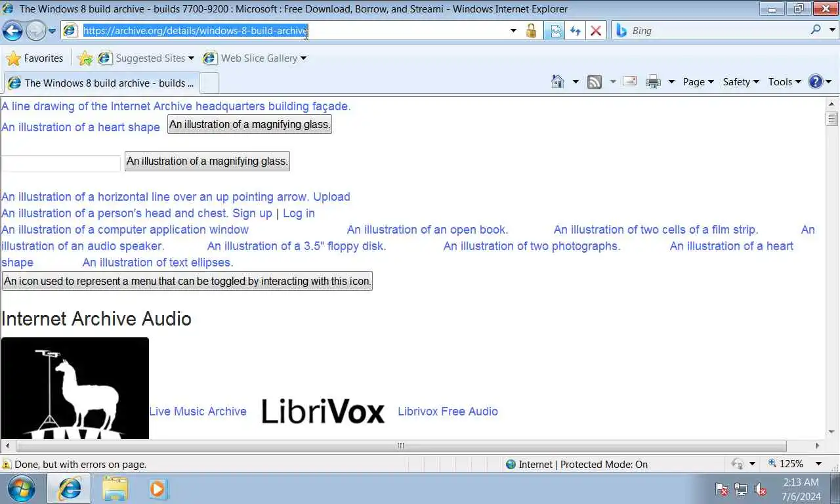The image size is (840, 504).
Task: Open the Windows Start button
Action: (22, 489)
